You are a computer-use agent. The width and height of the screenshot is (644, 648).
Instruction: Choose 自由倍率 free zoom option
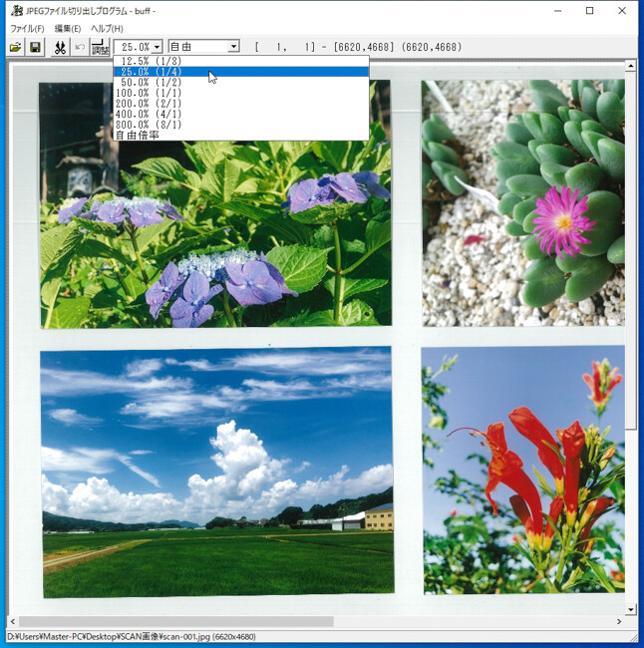pos(241,136)
